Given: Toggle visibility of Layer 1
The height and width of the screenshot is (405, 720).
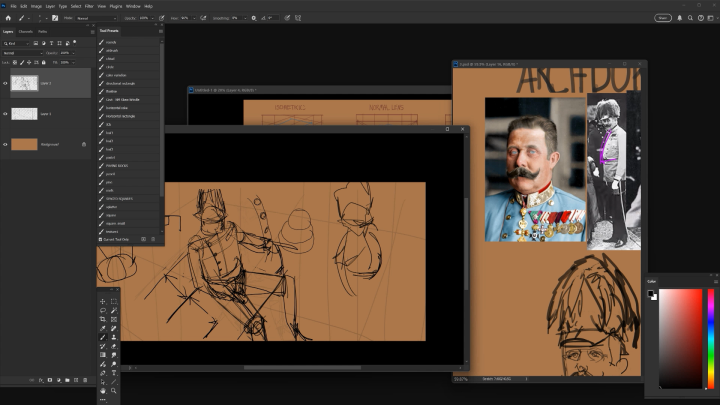Looking at the screenshot, I should click(x=6, y=114).
